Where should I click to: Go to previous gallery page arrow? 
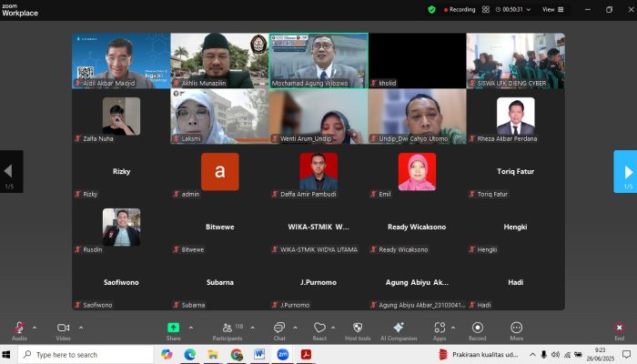point(11,171)
